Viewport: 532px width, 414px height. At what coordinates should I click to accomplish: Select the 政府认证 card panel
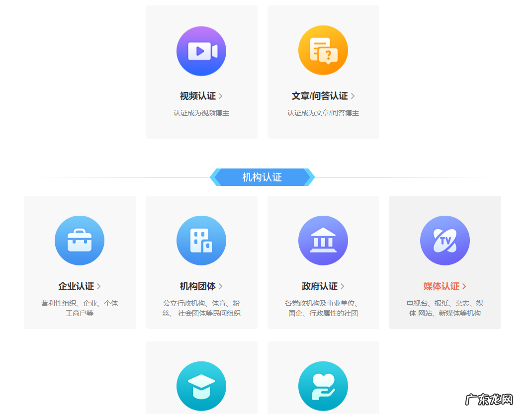coord(323,262)
